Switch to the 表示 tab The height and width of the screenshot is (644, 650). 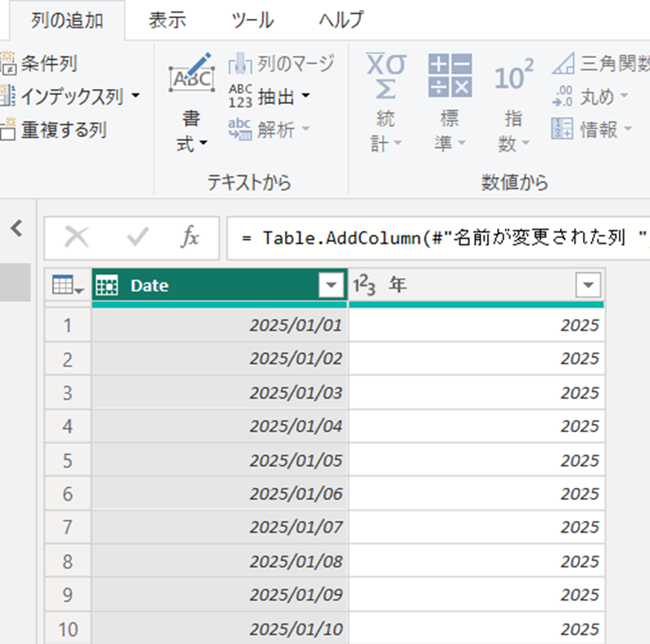pos(168,20)
